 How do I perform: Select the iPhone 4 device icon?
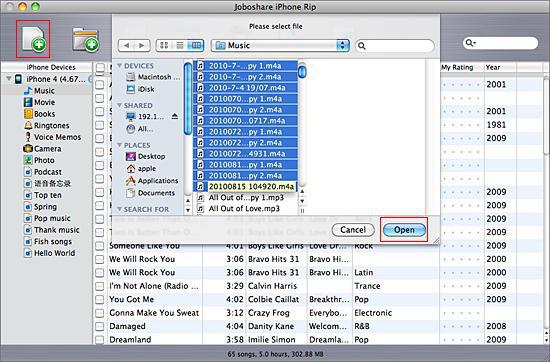coord(19,79)
